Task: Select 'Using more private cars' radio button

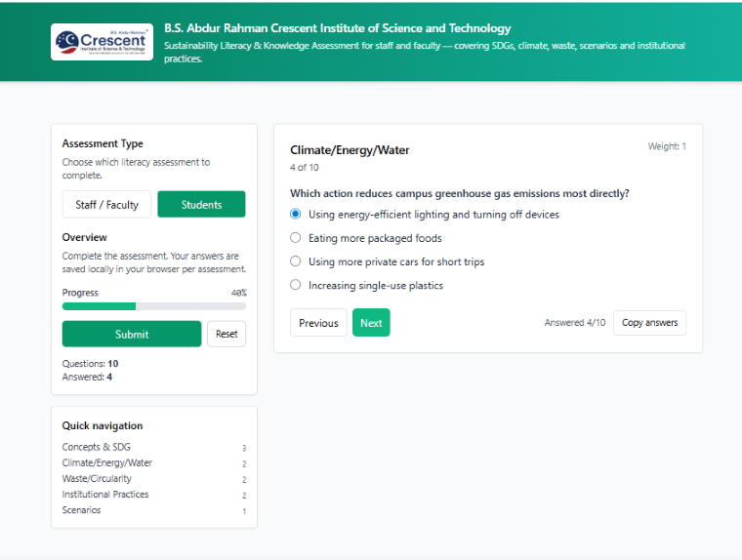Action: coord(296,261)
